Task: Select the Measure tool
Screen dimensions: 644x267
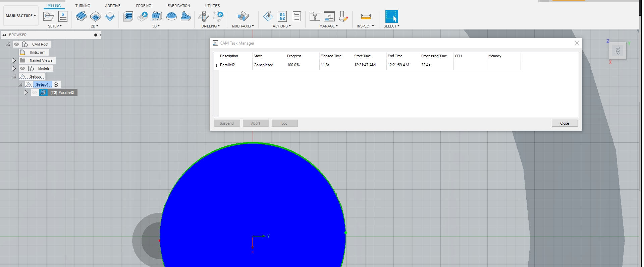Action: (366, 16)
